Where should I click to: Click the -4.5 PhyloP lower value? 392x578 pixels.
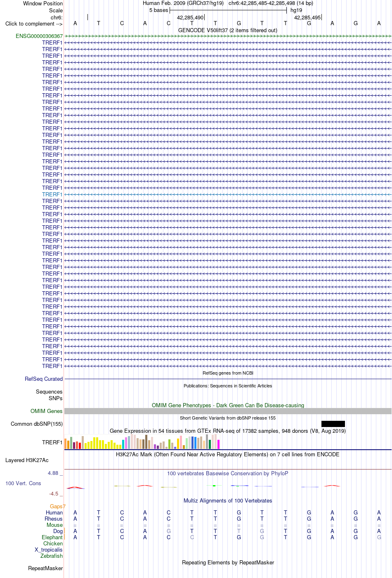click(54, 493)
